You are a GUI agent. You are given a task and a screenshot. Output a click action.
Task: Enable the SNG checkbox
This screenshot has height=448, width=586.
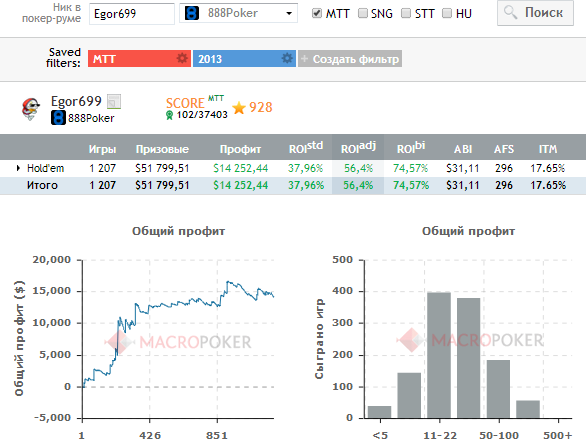(363, 13)
